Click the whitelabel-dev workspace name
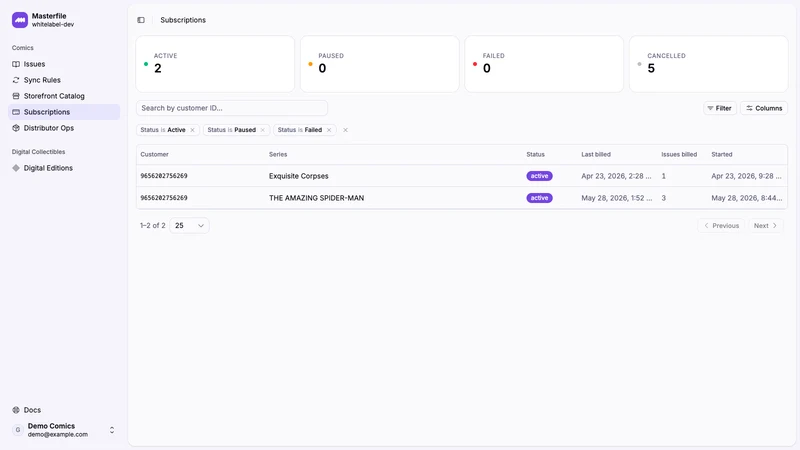Viewport: 800px width, 450px height. 53,24
